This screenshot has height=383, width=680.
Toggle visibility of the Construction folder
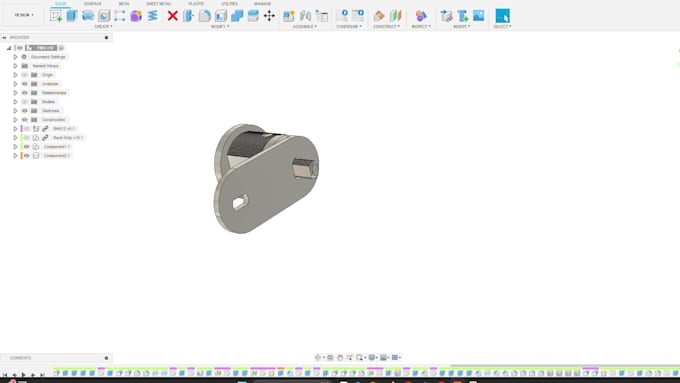[x=25, y=120]
